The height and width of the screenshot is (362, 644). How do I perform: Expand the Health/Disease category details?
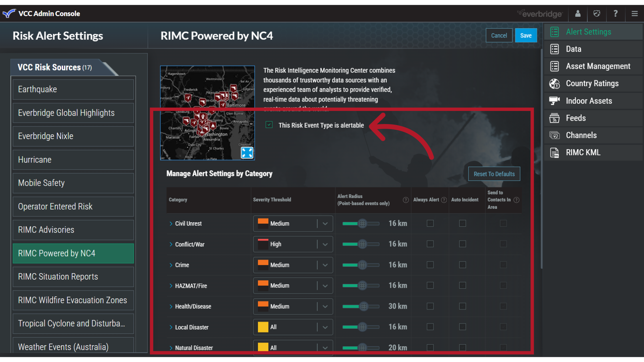pos(170,306)
